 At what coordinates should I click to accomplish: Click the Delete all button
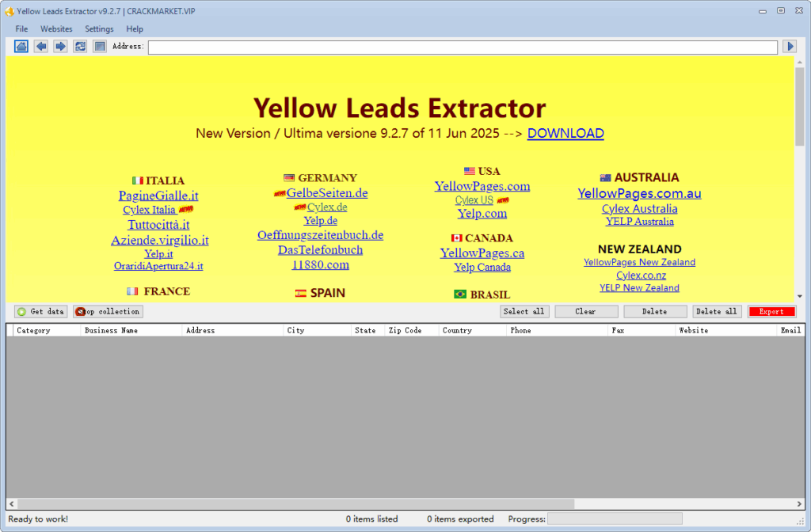717,311
